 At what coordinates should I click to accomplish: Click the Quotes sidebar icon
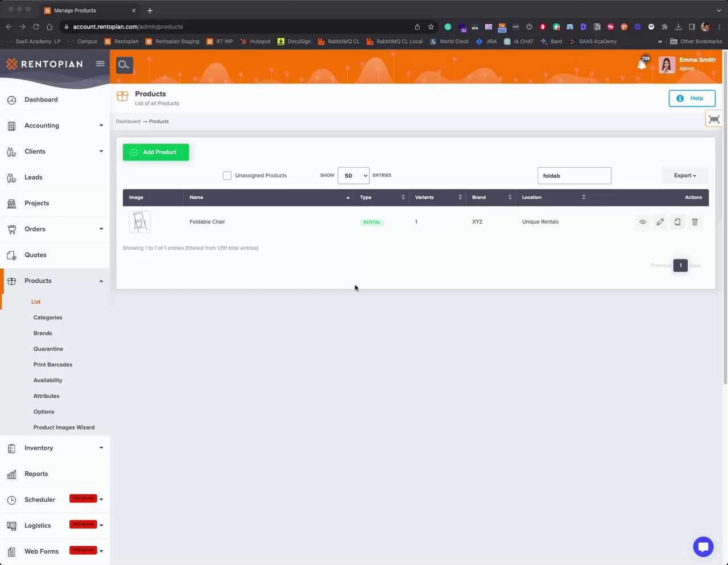click(11, 255)
